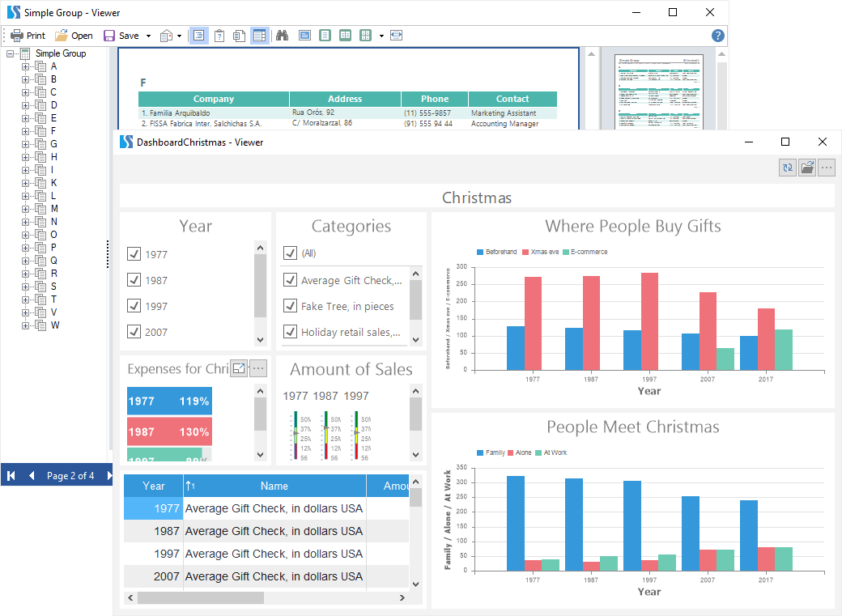Image resolution: width=842 pixels, height=616 pixels.
Task: Toggle the full width view icon
Action: point(396,36)
